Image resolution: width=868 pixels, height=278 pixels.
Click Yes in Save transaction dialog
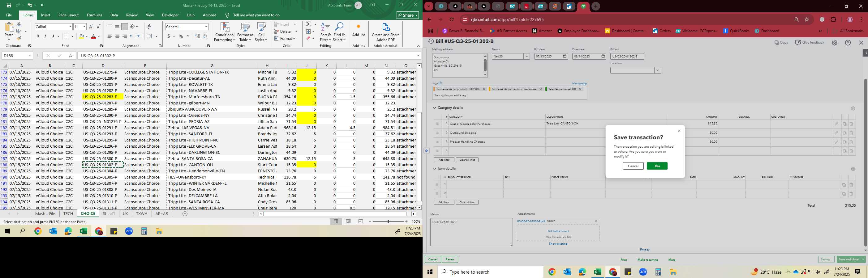pos(657,166)
